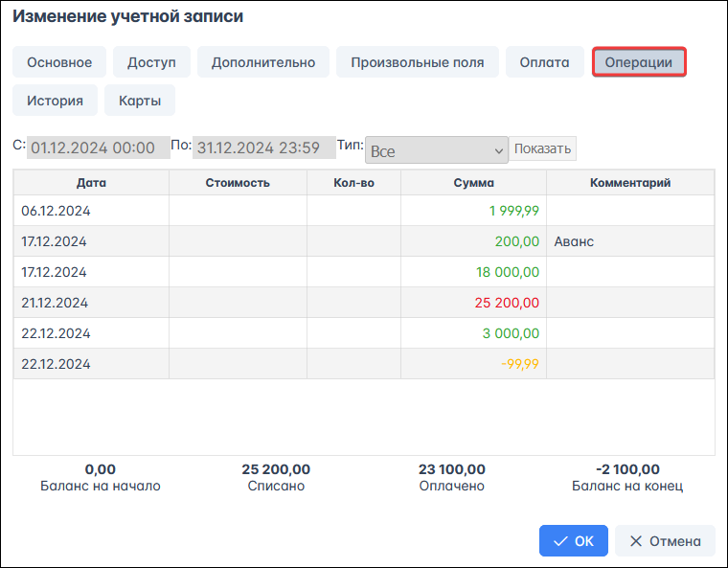Go to the Оплата tab
The image size is (728, 568).
pyautogui.click(x=544, y=62)
